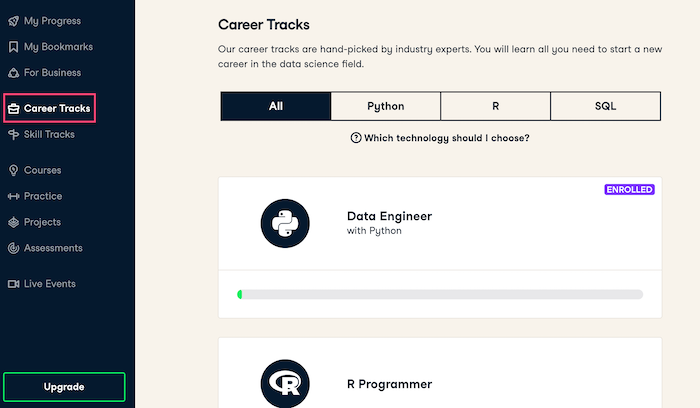Click the R logo on R Programmer
This screenshot has width=700, height=408.
(x=285, y=384)
